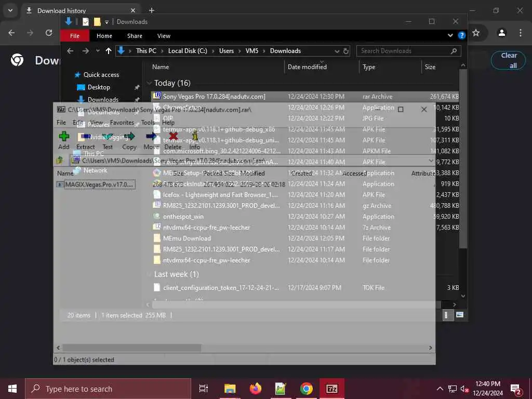This screenshot has width=532, height=399.
Task: Click the Local Disk (C:) breadcrumb
Action: coord(188,51)
